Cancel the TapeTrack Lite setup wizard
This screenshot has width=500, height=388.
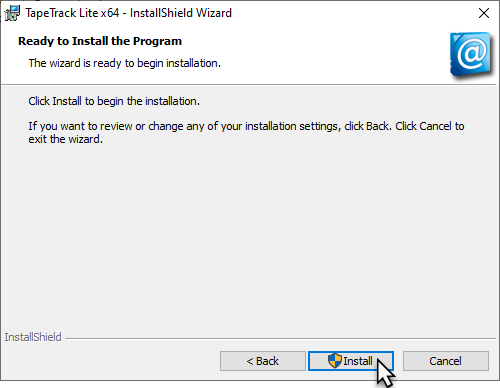click(x=446, y=361)
